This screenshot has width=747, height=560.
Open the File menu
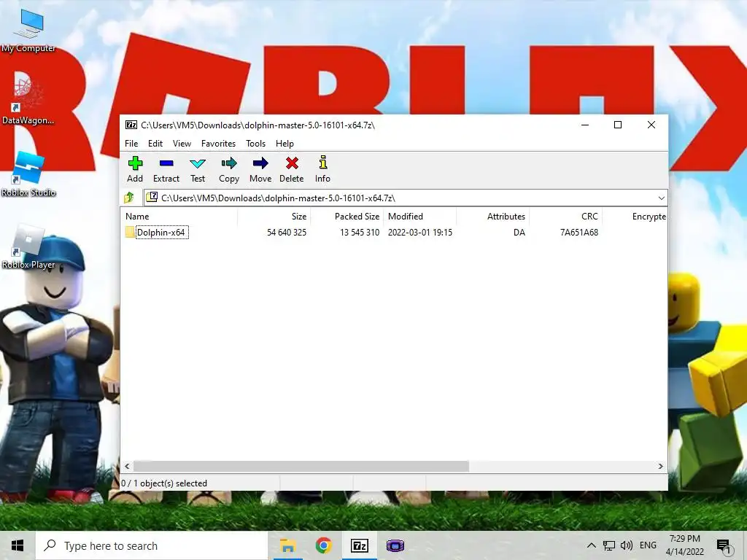tap(131, 144)
